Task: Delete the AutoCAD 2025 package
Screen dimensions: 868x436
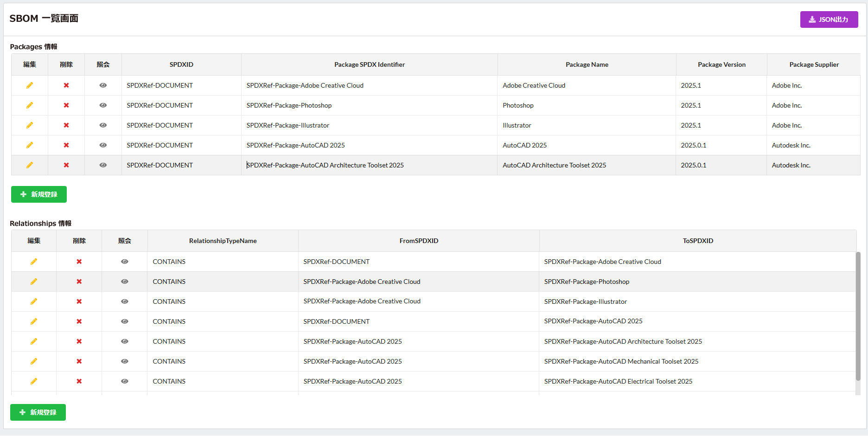Action: 66,145
